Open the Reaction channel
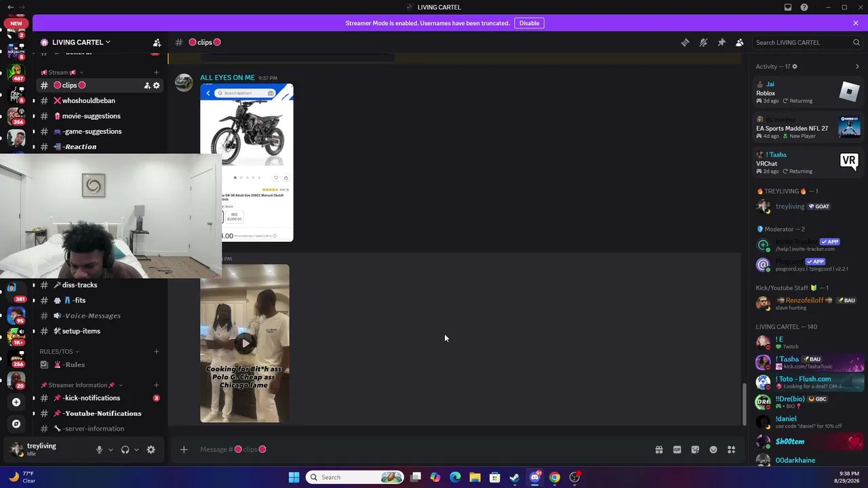The width and height of the screenshot is (868, 488). tap(99, 146)
